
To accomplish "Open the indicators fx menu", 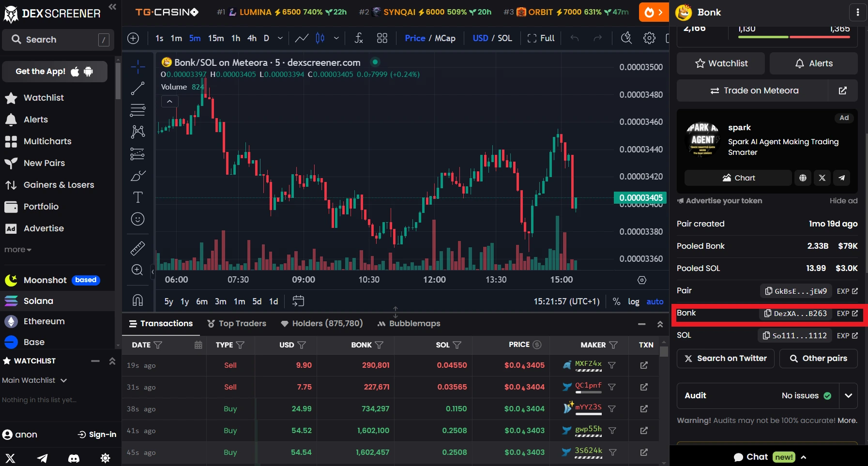I will (x=359, y=38).
